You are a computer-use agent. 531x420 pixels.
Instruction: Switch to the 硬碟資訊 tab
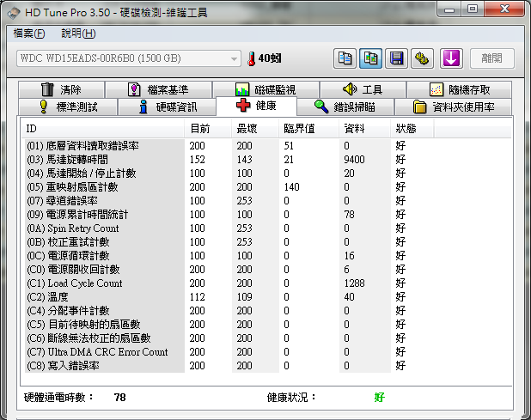[167, 107]
